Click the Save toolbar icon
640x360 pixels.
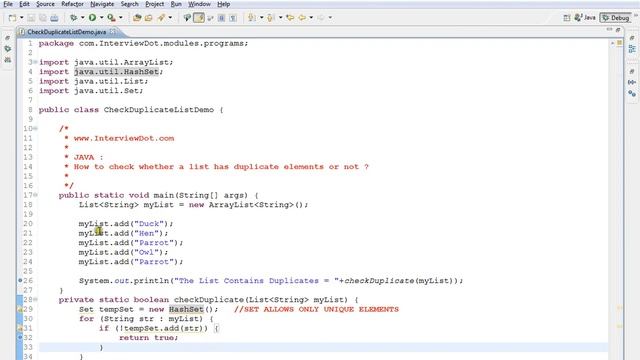click(31, 18)
